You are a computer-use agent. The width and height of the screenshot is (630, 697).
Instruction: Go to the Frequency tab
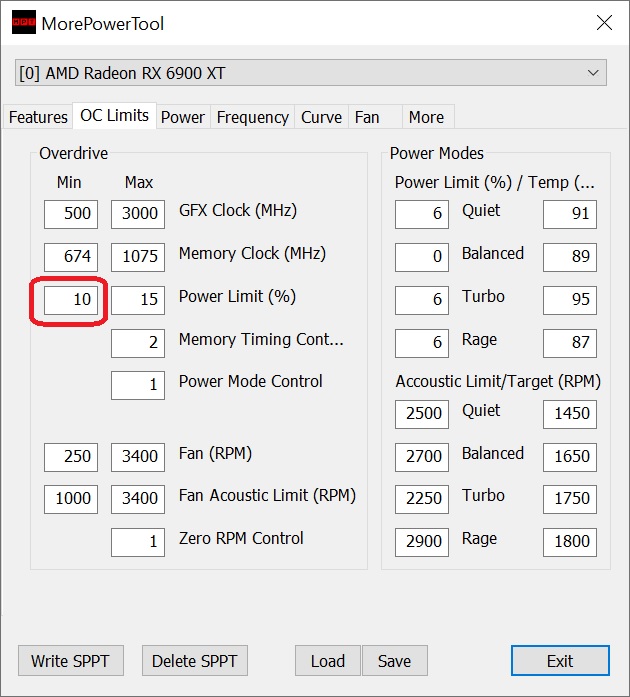pos(253,117)
